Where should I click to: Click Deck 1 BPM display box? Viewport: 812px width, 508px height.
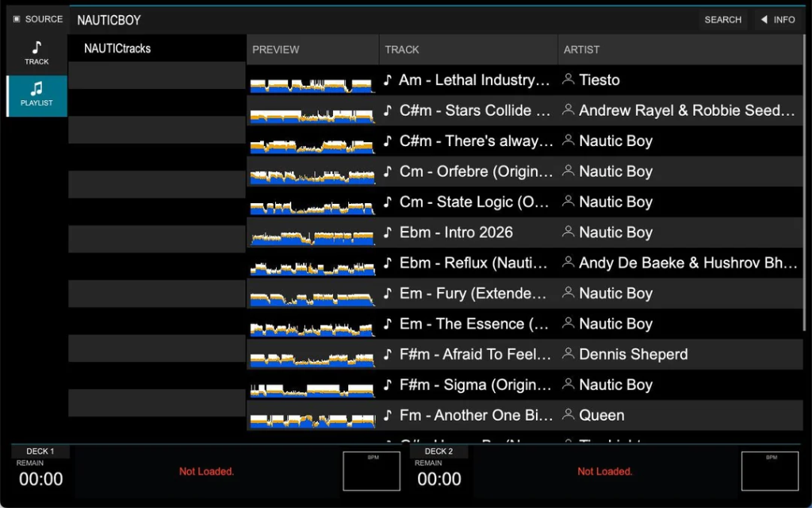tap(371, 471)
